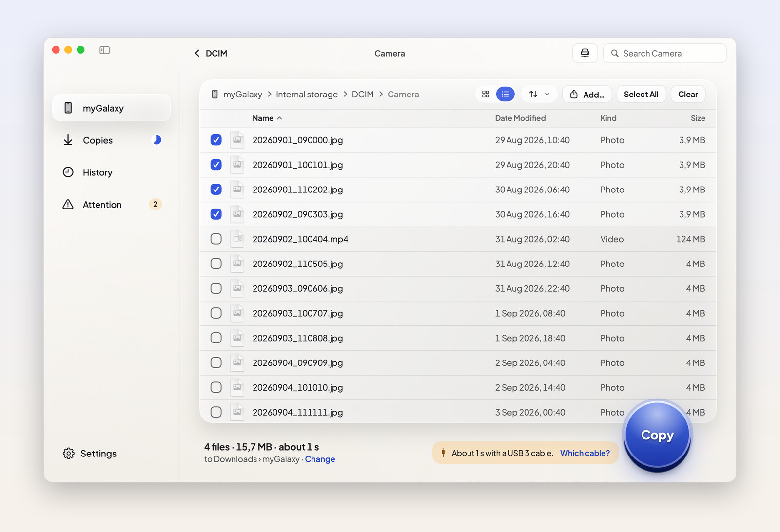This screenshot has width=780, height=532.
Task: Navigate to Internal storage breadcrumb
Action: 307,95
